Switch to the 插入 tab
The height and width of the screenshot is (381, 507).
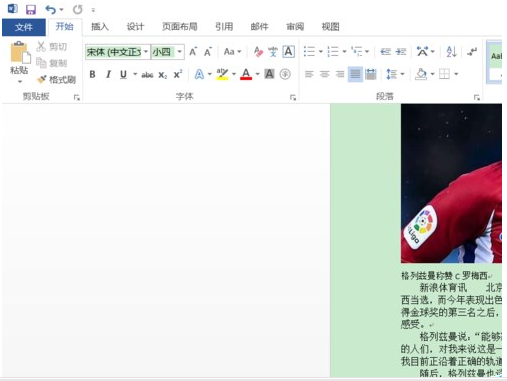pyautogui.click(x=100, y=27)
